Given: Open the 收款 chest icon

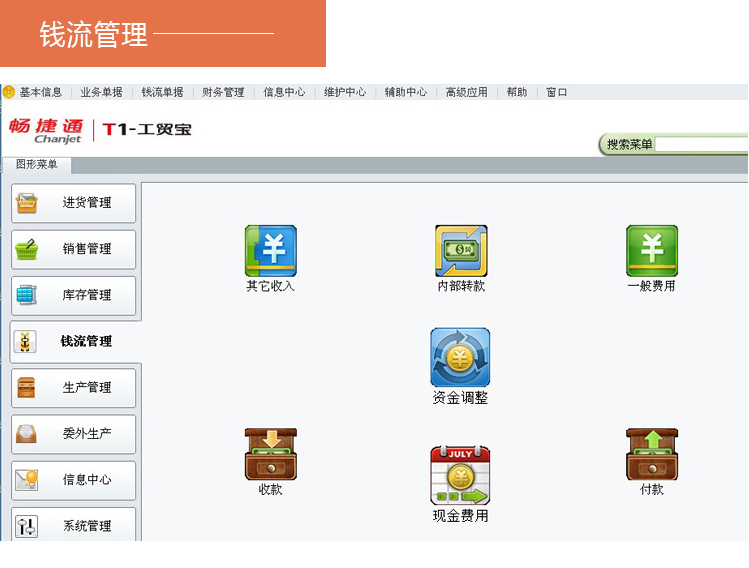Looking at the screenshot, I should coord(270,454).
